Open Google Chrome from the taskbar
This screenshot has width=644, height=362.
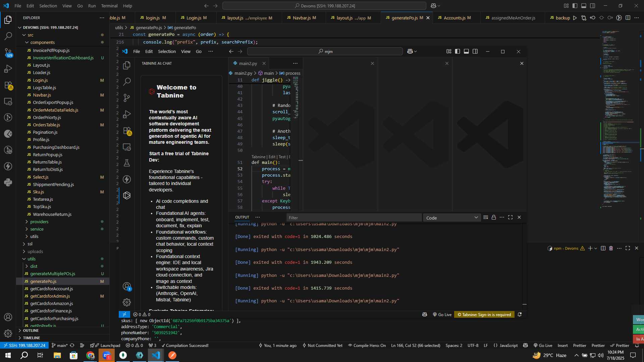[91, 355]
